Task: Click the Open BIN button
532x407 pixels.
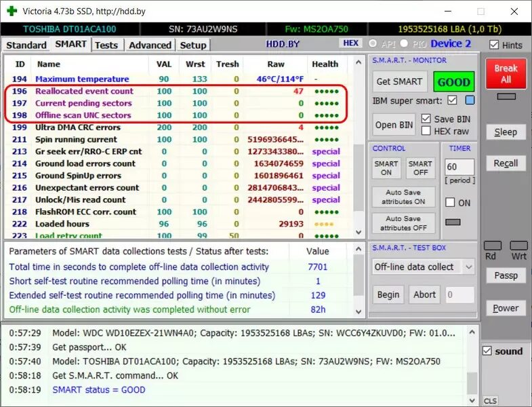Action: tap(394, 125)
